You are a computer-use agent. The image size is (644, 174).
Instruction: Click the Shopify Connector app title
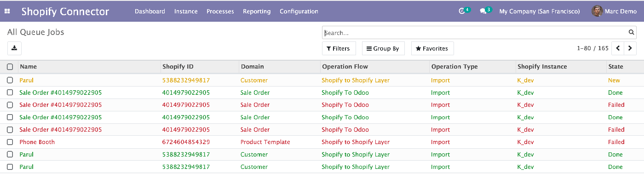click(x=65, y=12)
